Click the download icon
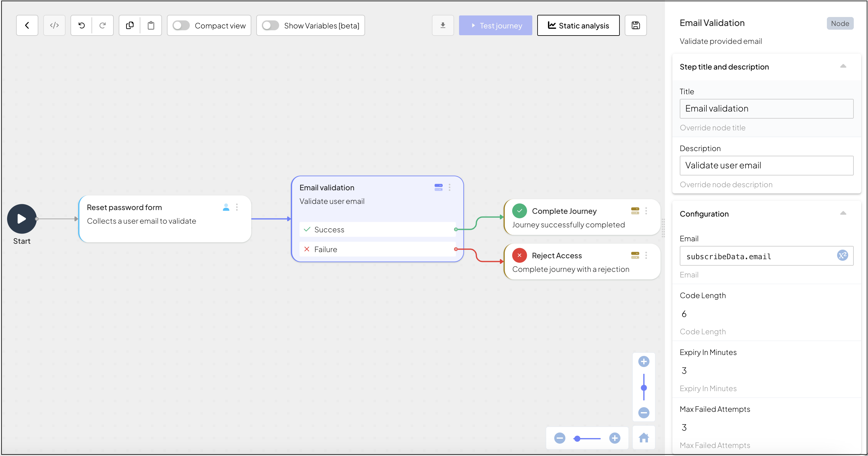 [x=443, y=25]
